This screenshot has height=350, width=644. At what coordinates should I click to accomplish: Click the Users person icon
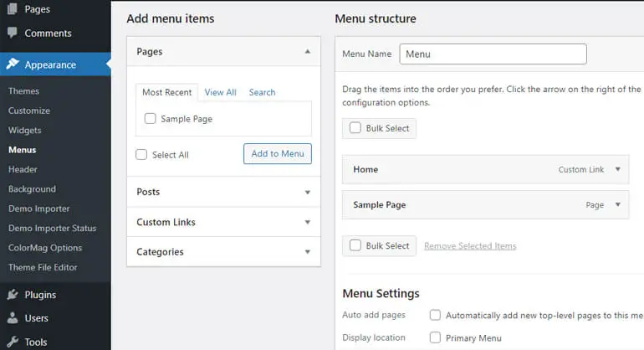point(13,317)
